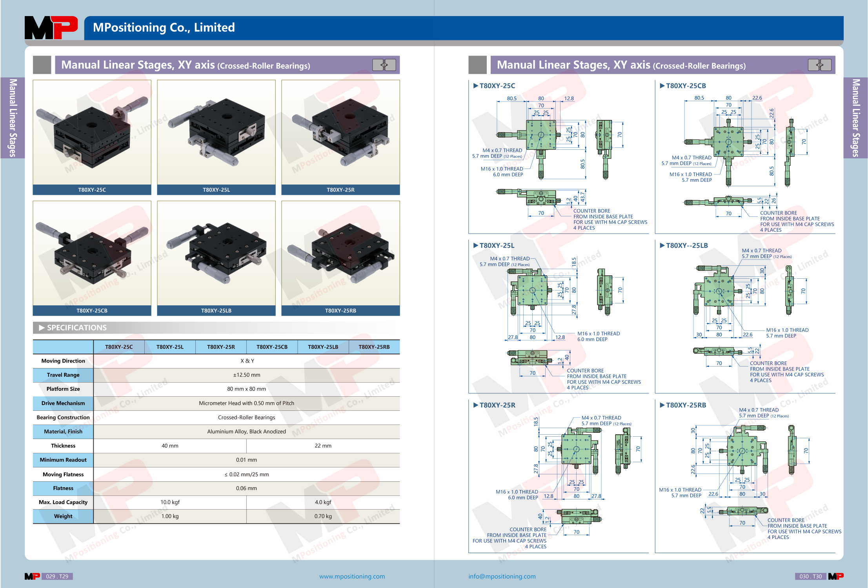Viewport: 868px width, 588px height.
Task: Click the triangle beside T80XY-25R drawing title
Action: click(476, 405)
